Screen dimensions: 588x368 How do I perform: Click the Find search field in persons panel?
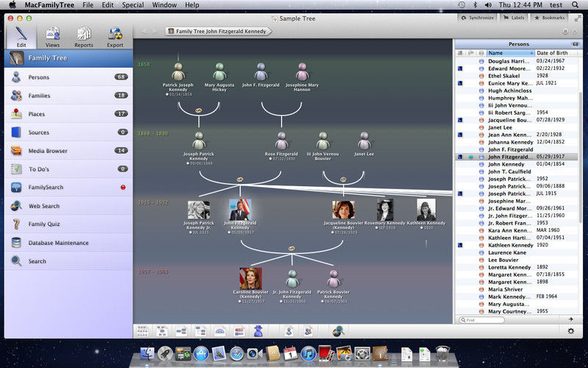click(x=481, y=320)
